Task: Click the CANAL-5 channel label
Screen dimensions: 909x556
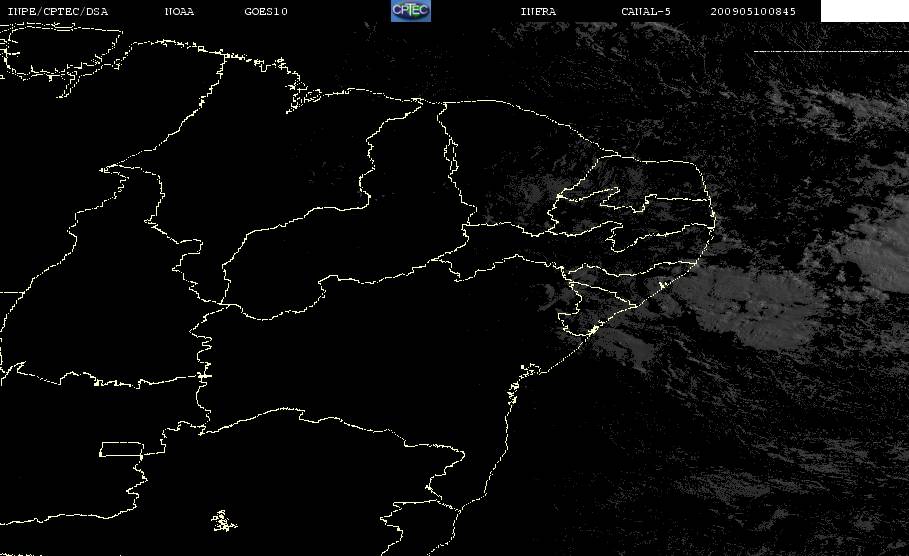Action: point(646,12)
